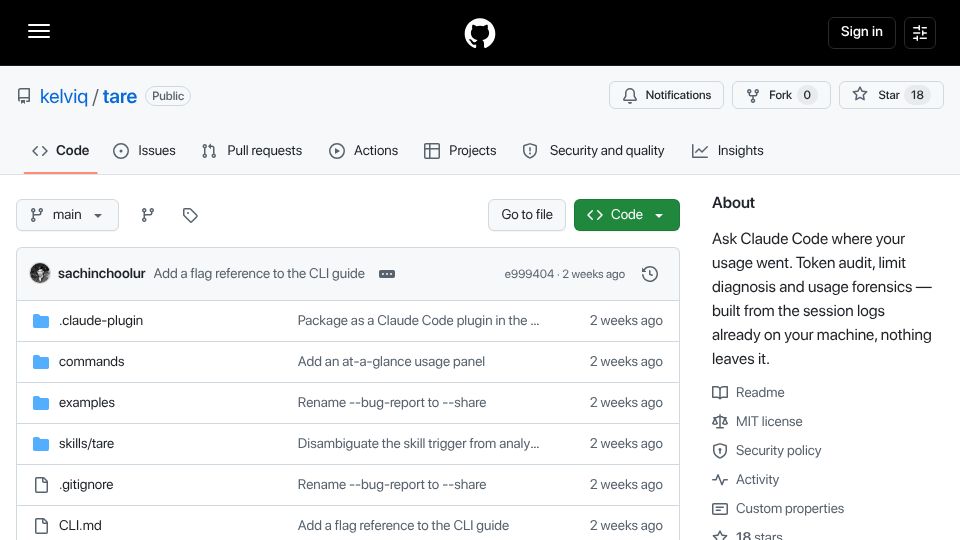Click the Custom properties note icon

click(x=720, y=509)
